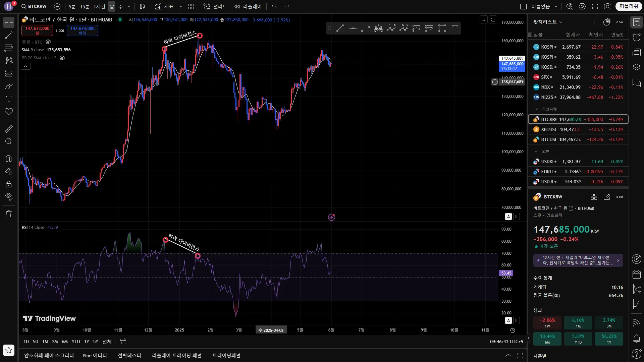Viewport: 644px width, 362px height.
Task: Click the BTCKRW symbol search field
Action: click(34, 6)
